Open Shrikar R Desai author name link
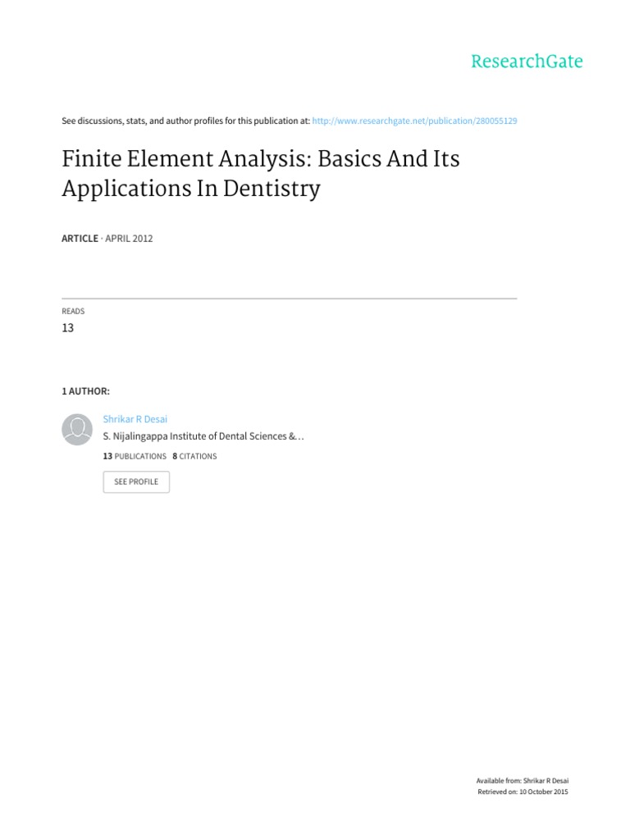The image size is (630, 840). point(134,418)
